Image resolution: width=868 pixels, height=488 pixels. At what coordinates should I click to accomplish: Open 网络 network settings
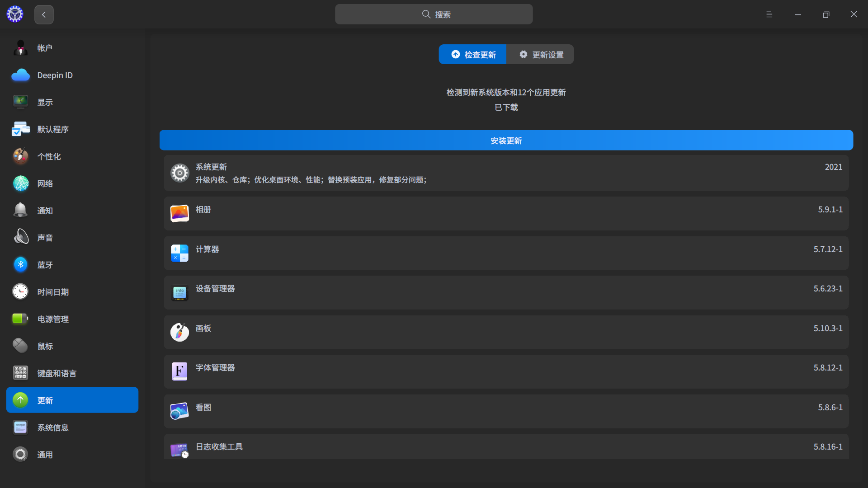45,183
